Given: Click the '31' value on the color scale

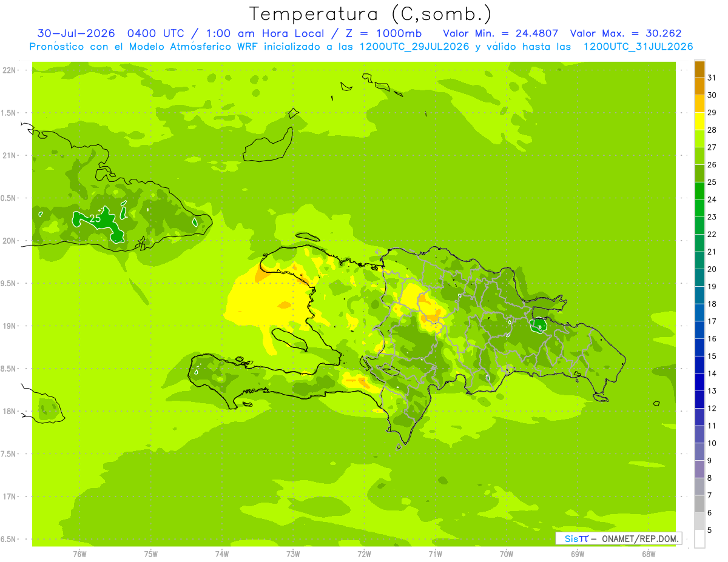Looking at the screenshot, I should (712, 78).
